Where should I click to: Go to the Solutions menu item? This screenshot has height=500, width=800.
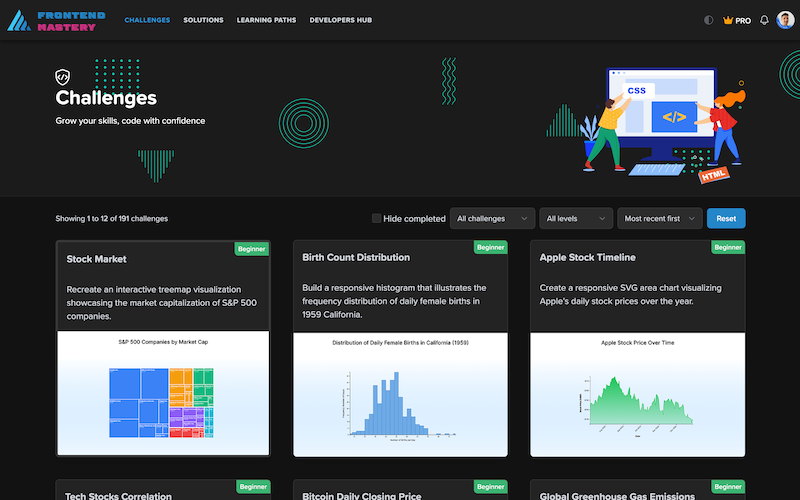(x=203, y=20)
